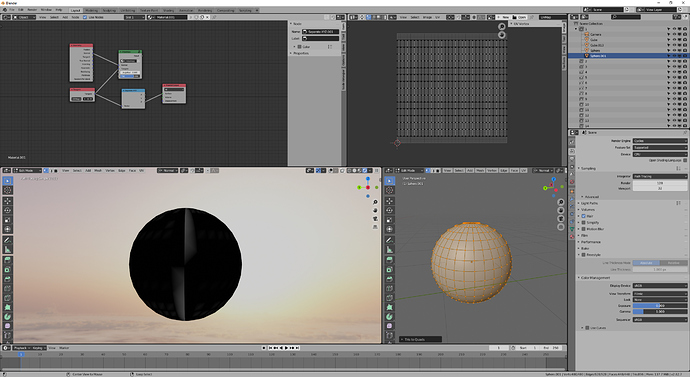Click Relative line thickness mode button
Image resolution: width=690 pixels, height=377 pixels.
point(673,263)
